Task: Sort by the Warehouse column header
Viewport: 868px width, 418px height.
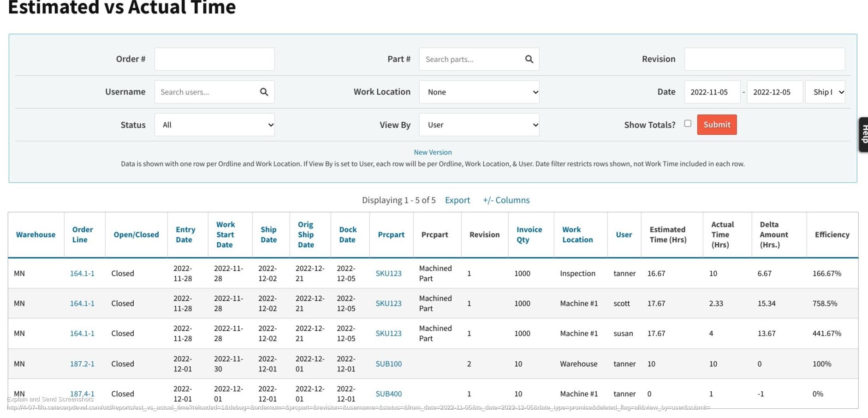Action: [36, 234]
